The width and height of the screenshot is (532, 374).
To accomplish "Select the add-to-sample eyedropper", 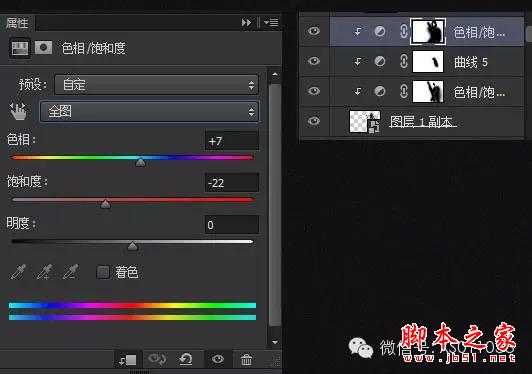I will tap(44, 272).
